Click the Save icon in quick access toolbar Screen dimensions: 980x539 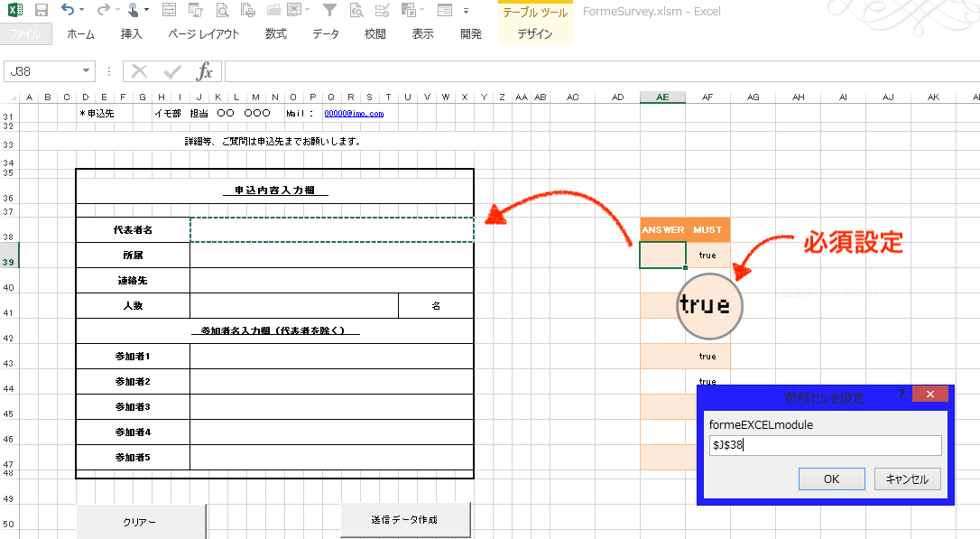pos(42,11)
